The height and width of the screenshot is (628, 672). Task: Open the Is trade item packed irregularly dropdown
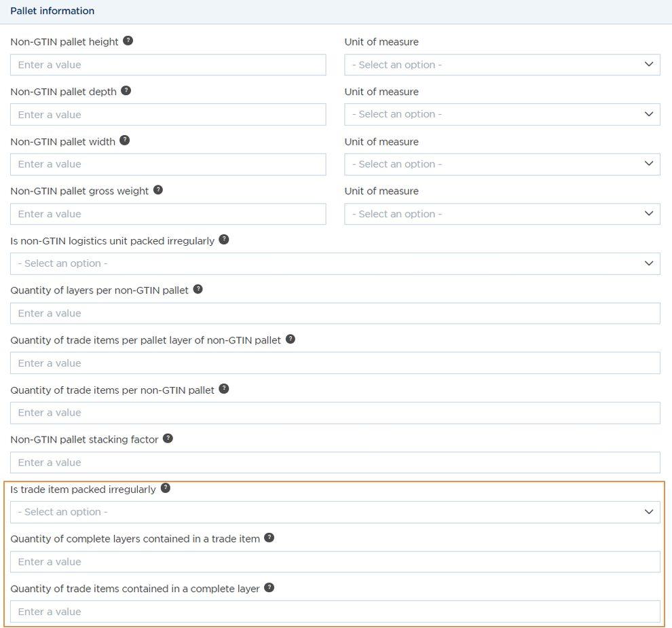[335, 512]
